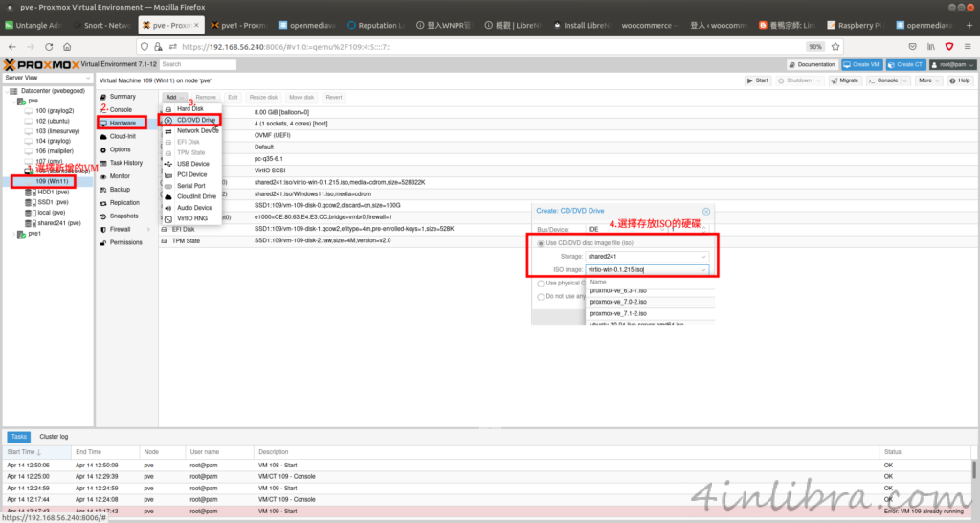The height and width of the screenshot is (523, 980).
Task: Collapse the Datacenter tree node
Action: (7, 91)
